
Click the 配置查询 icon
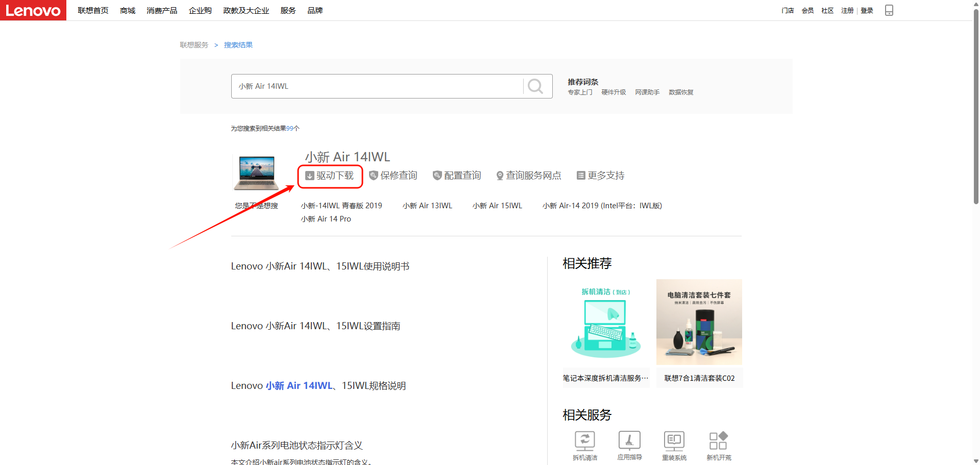click(437, 176)
